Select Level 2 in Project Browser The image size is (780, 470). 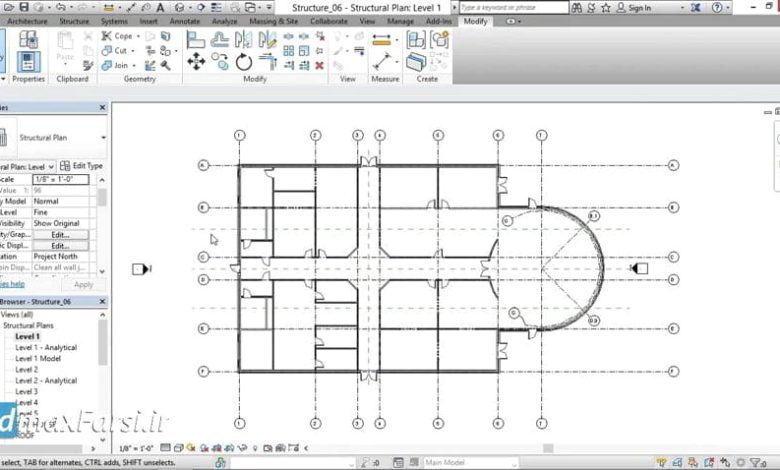pyautogui.click(x=26, y=370)
